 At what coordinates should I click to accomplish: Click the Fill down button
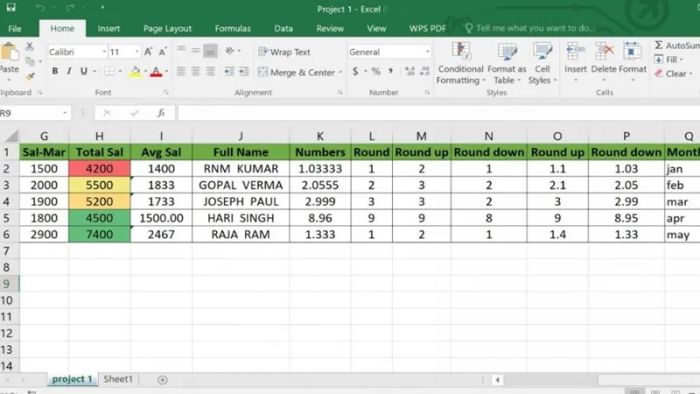[668, 59]
